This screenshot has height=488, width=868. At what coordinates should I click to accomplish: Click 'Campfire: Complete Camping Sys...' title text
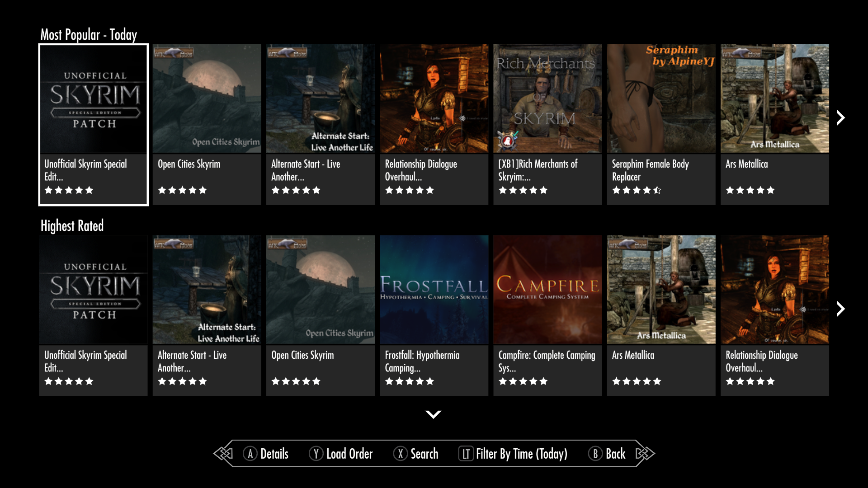tap(547, 361)
